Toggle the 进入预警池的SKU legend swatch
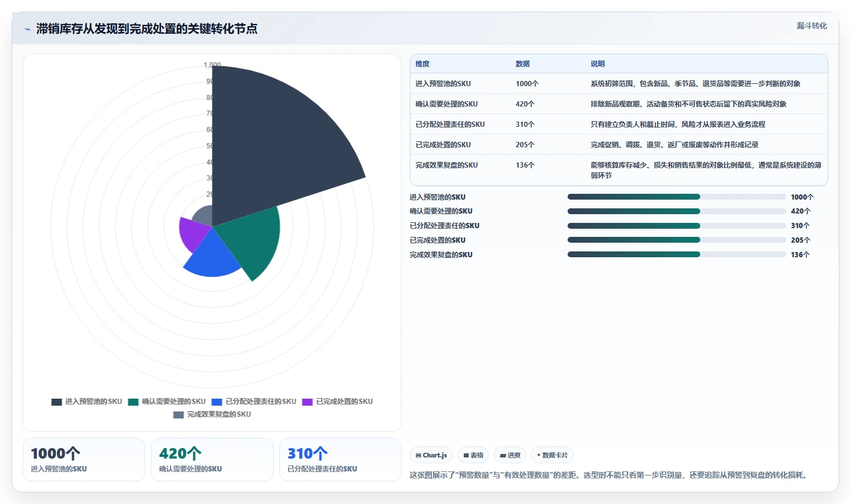The height and width of the screenshot is (504, 851). (x=56, y=402)
